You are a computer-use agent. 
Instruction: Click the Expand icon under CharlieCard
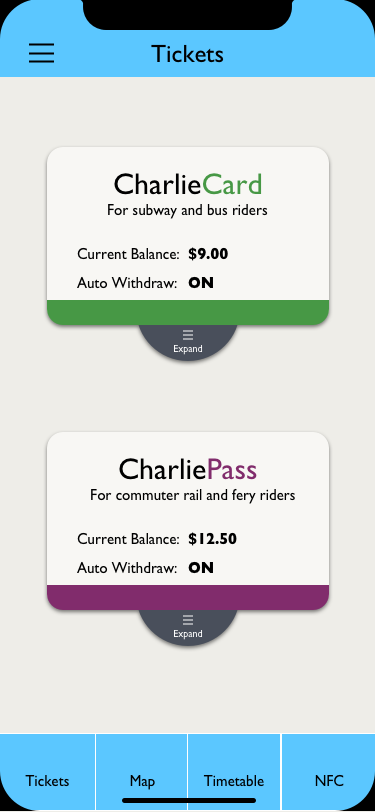(188, 335)
